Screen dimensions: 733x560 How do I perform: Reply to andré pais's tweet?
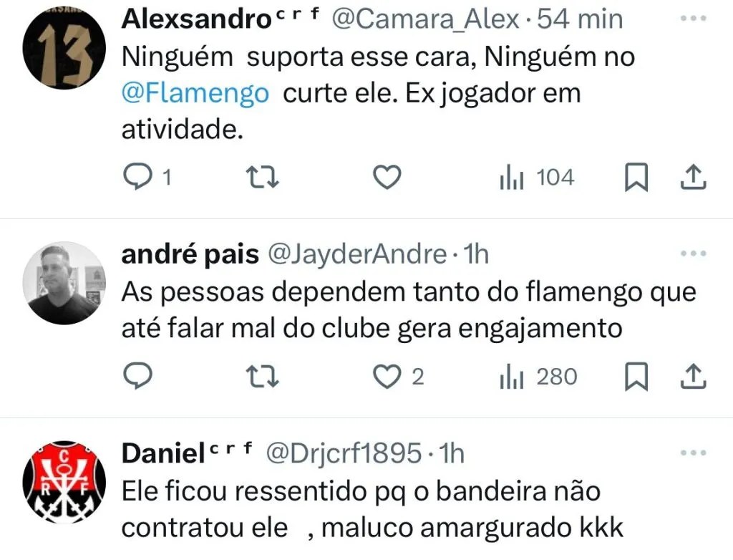point(137,377)
